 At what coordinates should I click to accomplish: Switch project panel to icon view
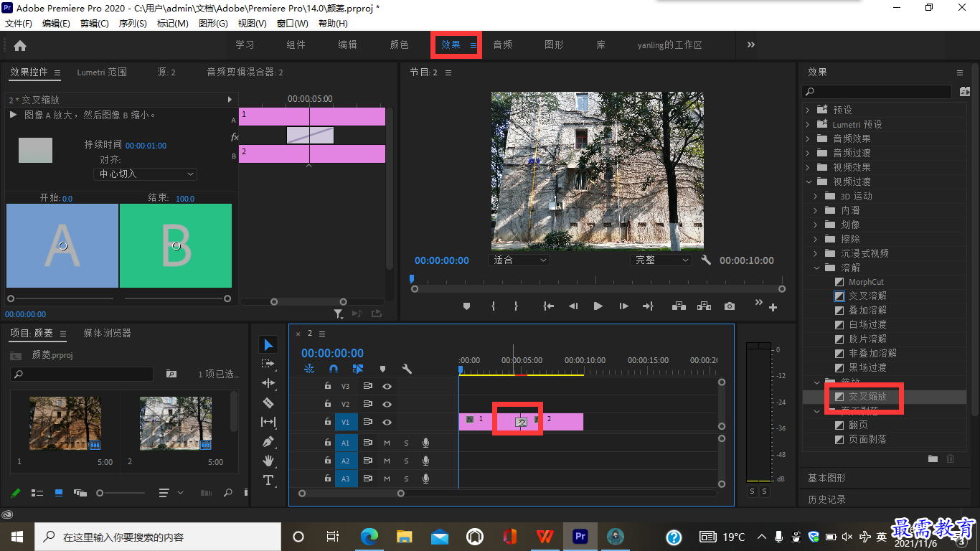click(59, 493)
